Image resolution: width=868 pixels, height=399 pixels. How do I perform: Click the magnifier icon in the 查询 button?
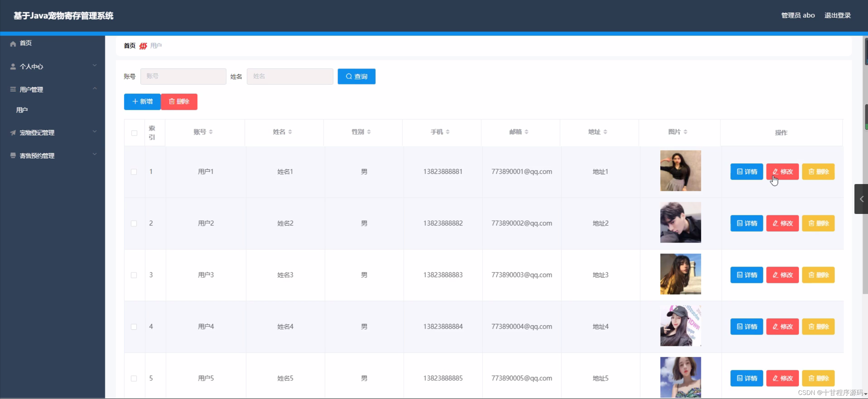coord(348,76)
